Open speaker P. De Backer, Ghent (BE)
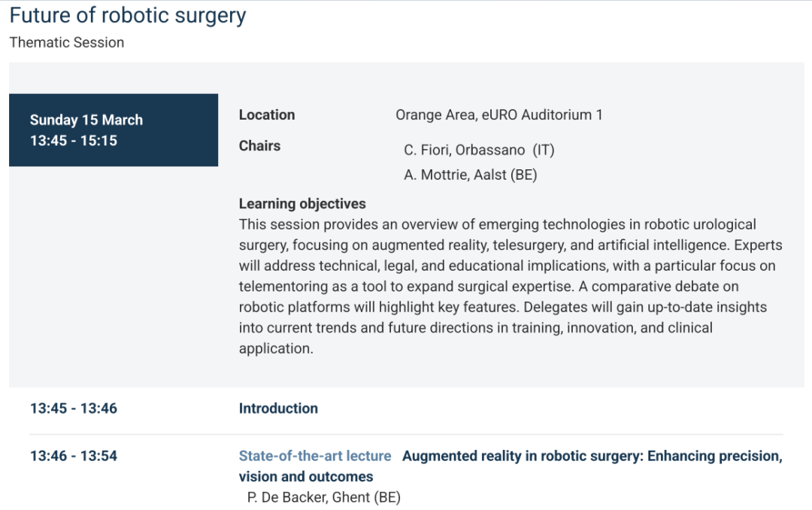This screenshot has width=812, height=510. pyautogui.click(x=323, y=498)
